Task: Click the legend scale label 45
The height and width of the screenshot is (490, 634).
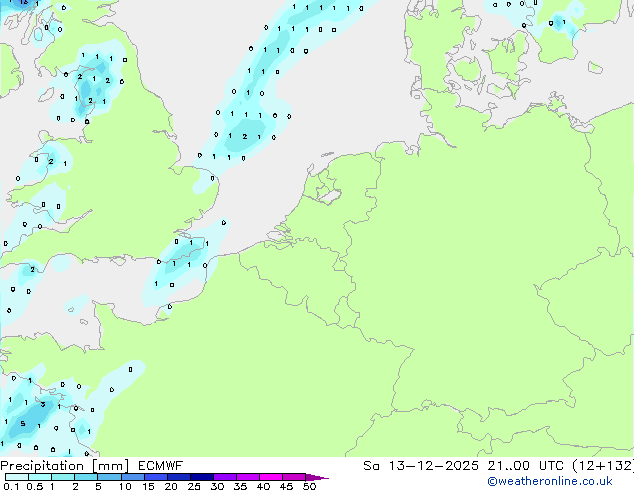Action: 286,486
